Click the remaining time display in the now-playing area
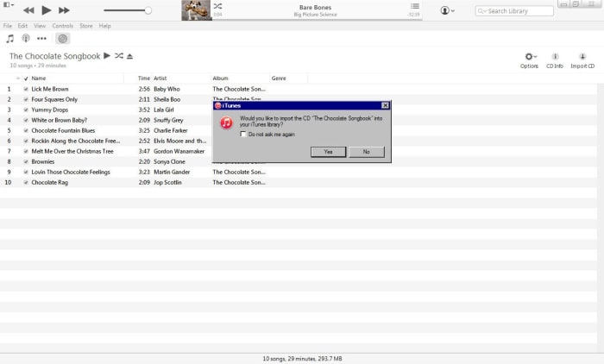 413,15
